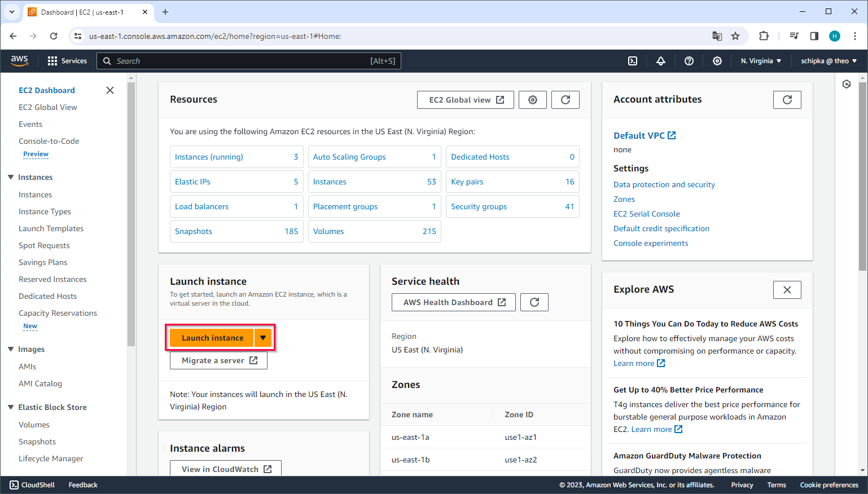Collapse the Instances sidebar section
Image resolution: width=868 pixels, height=494 pixels.
[11, 177]
